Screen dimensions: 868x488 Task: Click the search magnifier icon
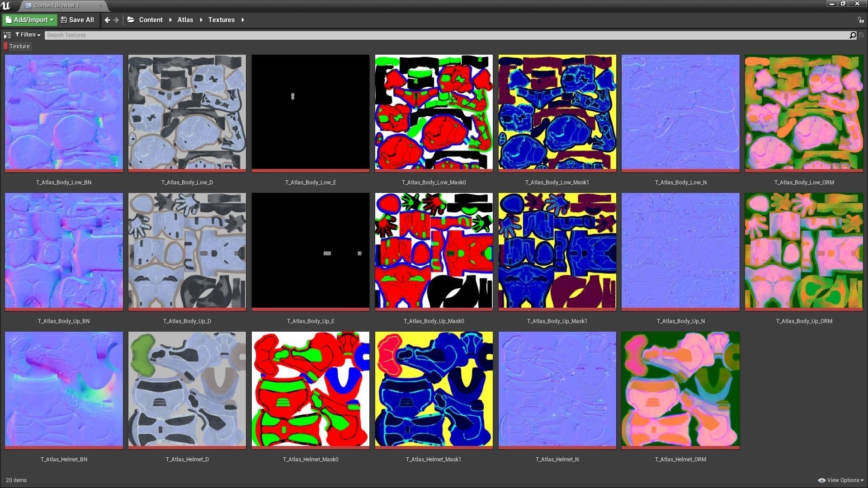pyautogui.click(x=853, y=35)
